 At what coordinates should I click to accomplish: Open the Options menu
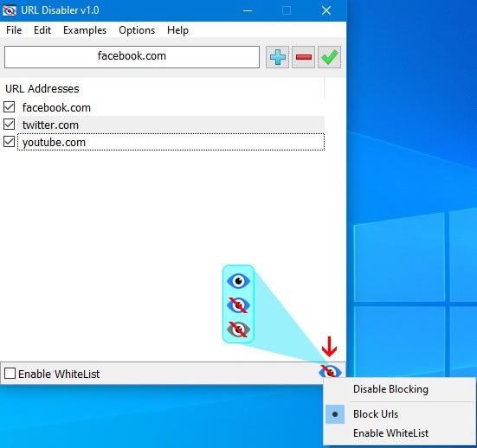[x=137, y=30]
